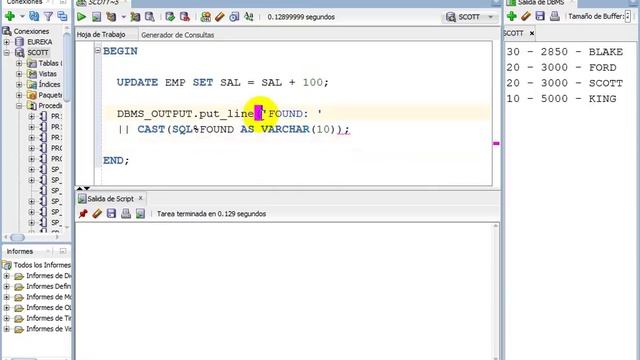Collapse the SCOTT connection node
The image size is (640, 360).
click(7, 53)
